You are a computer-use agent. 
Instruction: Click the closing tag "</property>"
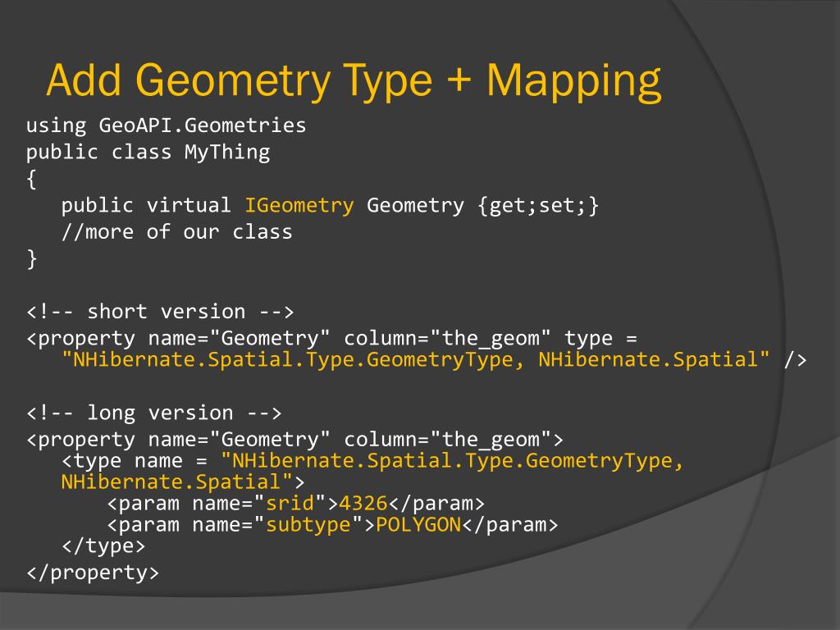point(93,573)
